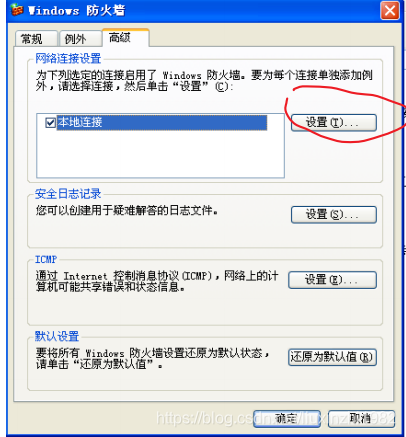The width and height of the screenshot is (406, 437).
Task: Click the 网络连接设置 group heading
Action: tap(68, 59)
